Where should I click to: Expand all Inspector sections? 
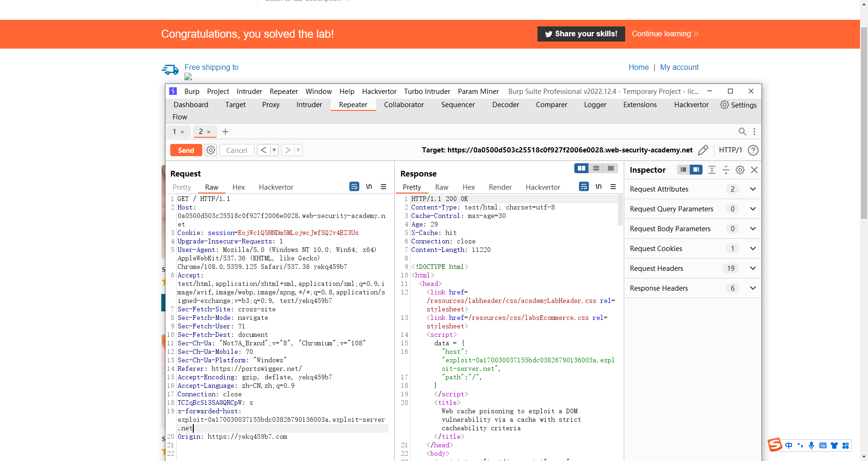(712, 170)
